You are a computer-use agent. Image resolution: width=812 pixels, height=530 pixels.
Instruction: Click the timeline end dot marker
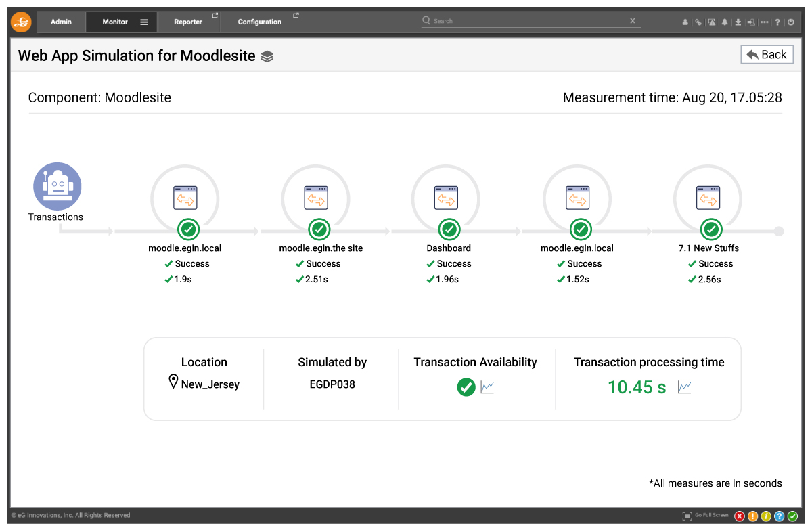(x=779, y=231)
